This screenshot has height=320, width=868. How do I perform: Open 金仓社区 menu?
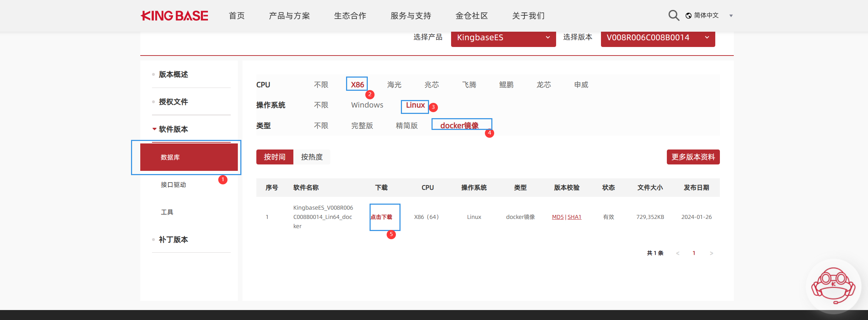(x=472, y=16)
